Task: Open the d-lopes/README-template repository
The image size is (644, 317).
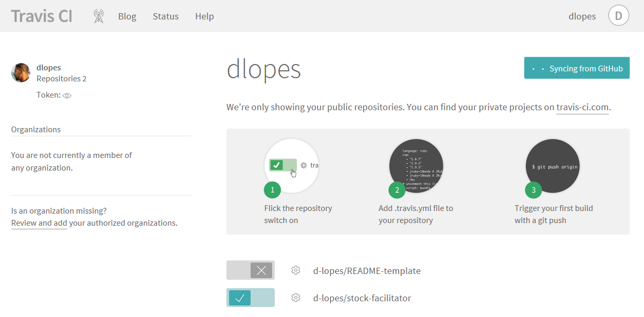Action: [x=367, y=271]
